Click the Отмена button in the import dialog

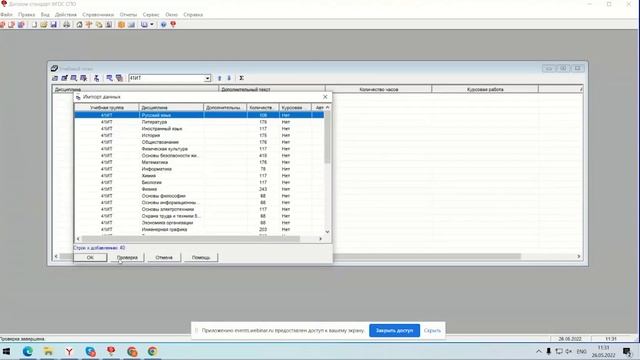(164, 258)
